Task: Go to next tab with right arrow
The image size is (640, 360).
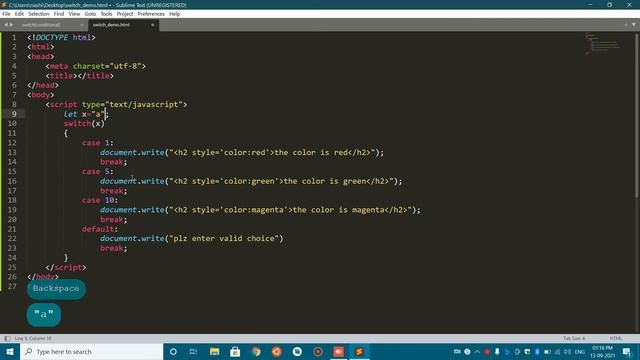Action: tap(11, 25)
